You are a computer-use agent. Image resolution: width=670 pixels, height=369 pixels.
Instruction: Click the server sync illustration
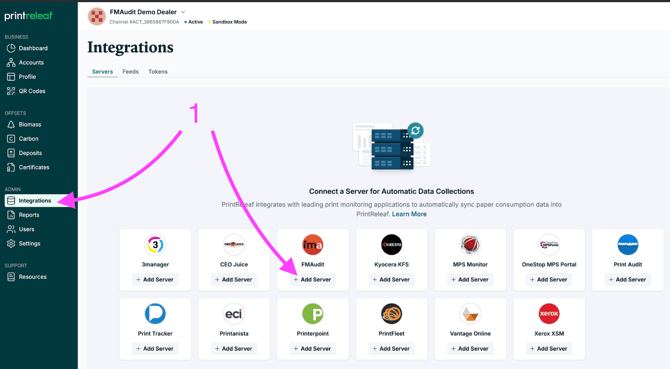coord(391,146)
